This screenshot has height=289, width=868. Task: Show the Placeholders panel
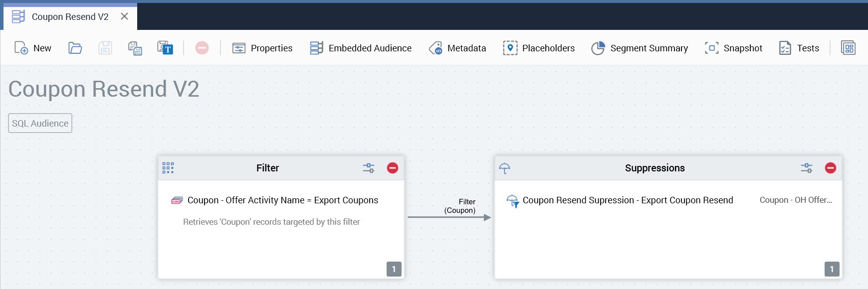coord(539,48)
